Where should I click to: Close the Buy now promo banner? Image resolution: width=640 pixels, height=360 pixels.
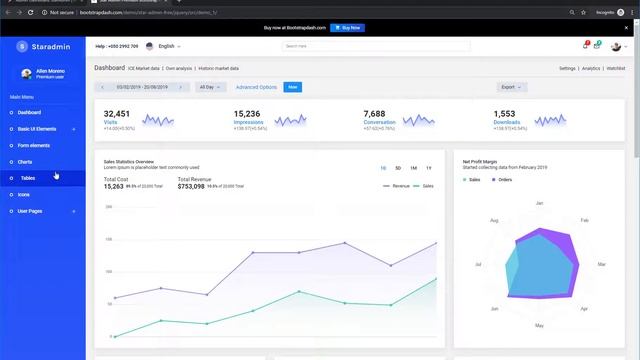tap(626, 28)
